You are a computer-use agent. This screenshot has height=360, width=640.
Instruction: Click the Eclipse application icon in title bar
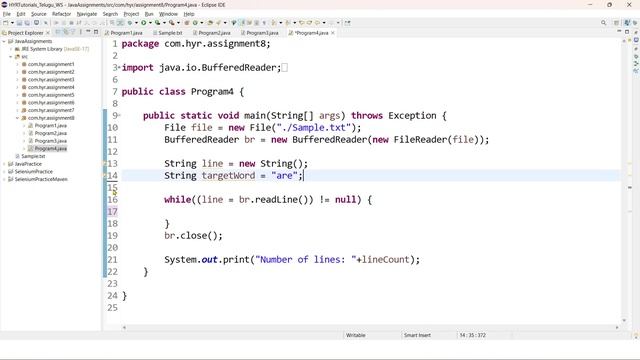point(4,5)
